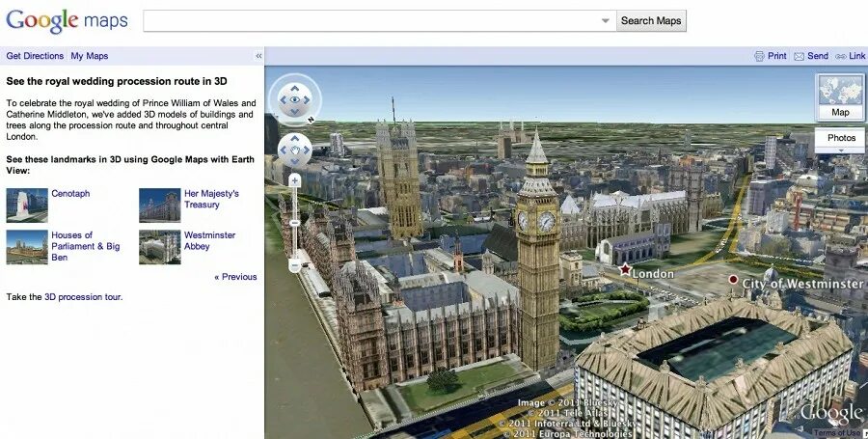Click the zoom out minus button

[x=294, y=266]
